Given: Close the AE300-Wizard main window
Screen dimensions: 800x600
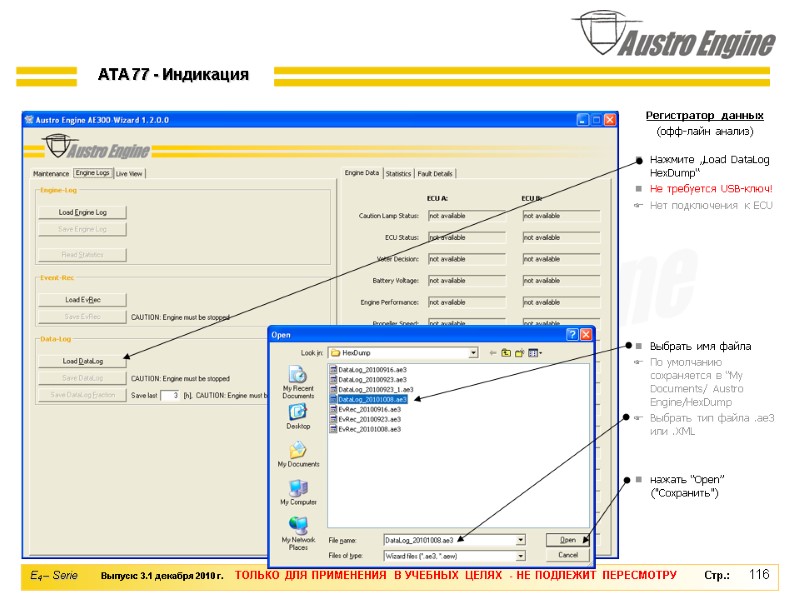Looking at the screenshot, I should [x=610, y=120].
